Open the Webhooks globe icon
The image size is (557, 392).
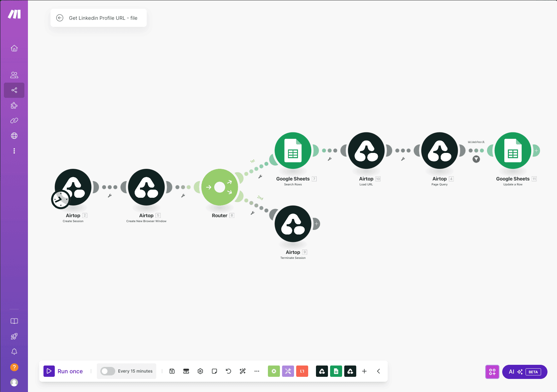(14, 136)
